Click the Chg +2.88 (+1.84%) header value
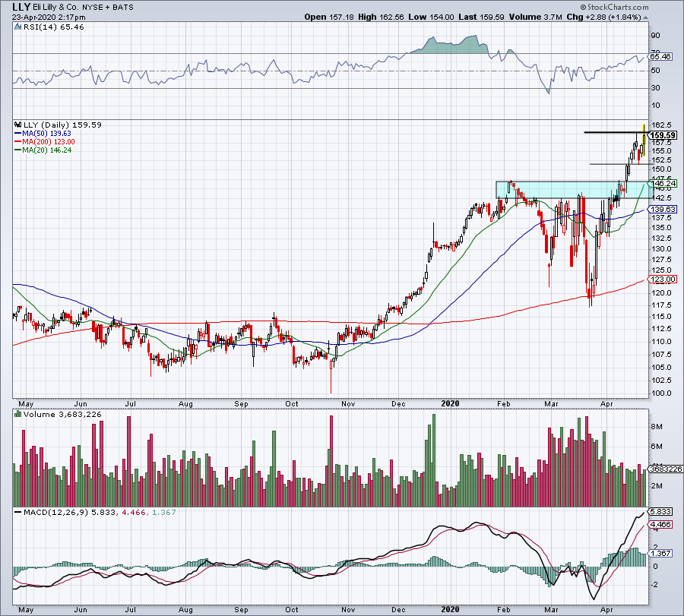 (x=603, y=17)
